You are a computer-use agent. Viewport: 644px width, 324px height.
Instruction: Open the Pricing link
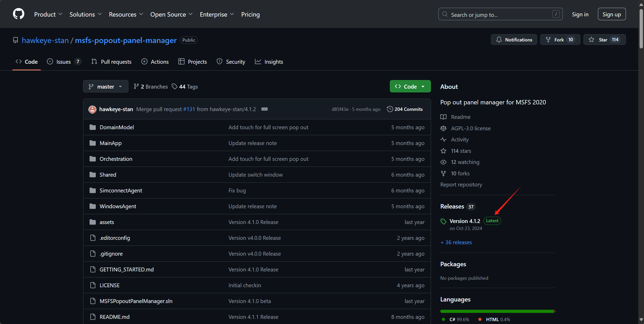(x=250, y=14)
